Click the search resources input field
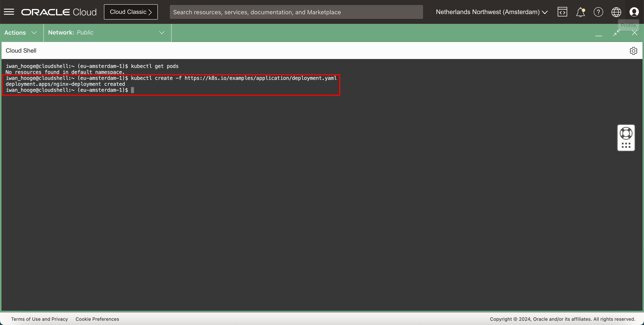 (296, 12)
